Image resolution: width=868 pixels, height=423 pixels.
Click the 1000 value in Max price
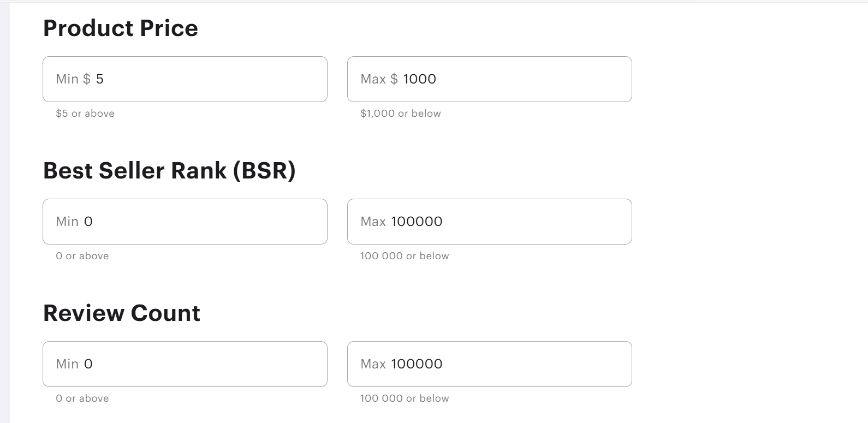(x=419, y=79)
